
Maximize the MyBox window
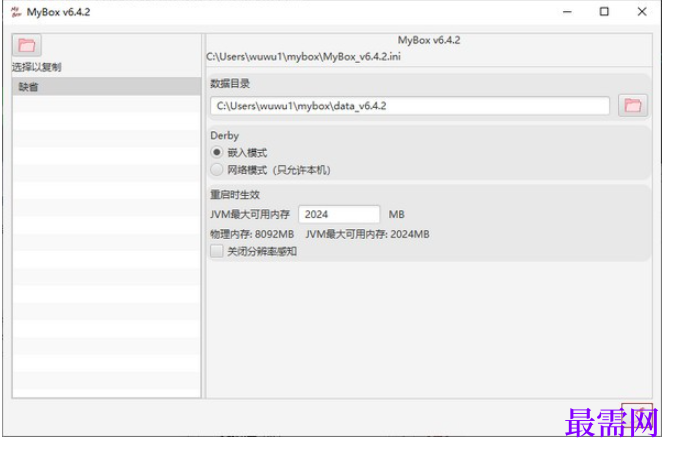pyautogui.click(x=604, y=12)
